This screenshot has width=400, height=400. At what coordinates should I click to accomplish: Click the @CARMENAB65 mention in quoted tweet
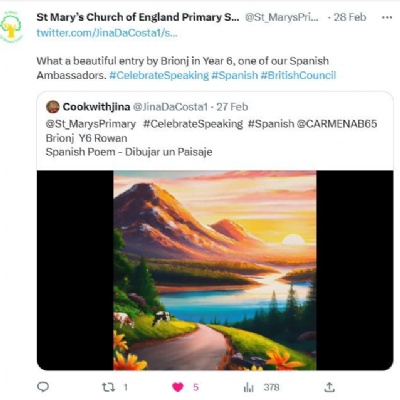click(337, 124)
